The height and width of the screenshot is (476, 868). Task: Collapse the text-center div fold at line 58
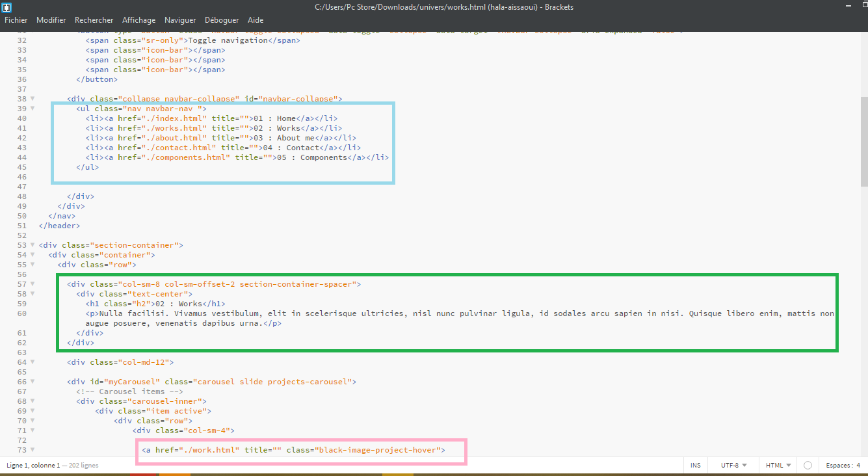point(32,294)
